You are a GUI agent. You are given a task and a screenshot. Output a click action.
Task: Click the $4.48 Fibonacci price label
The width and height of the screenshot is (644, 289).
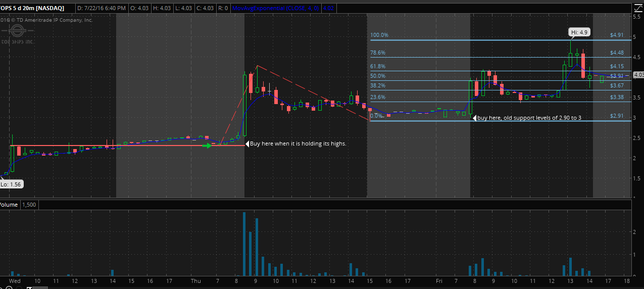[x=617, y=53]
